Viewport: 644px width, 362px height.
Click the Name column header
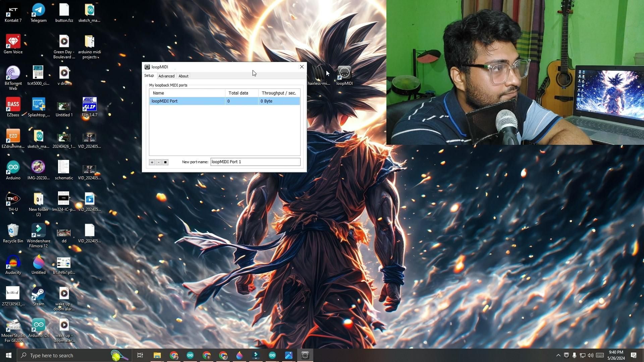coord(187,93)
